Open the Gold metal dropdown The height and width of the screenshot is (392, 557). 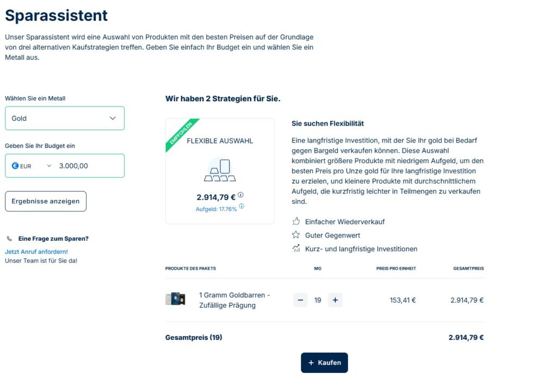click(x=65, y=118)
